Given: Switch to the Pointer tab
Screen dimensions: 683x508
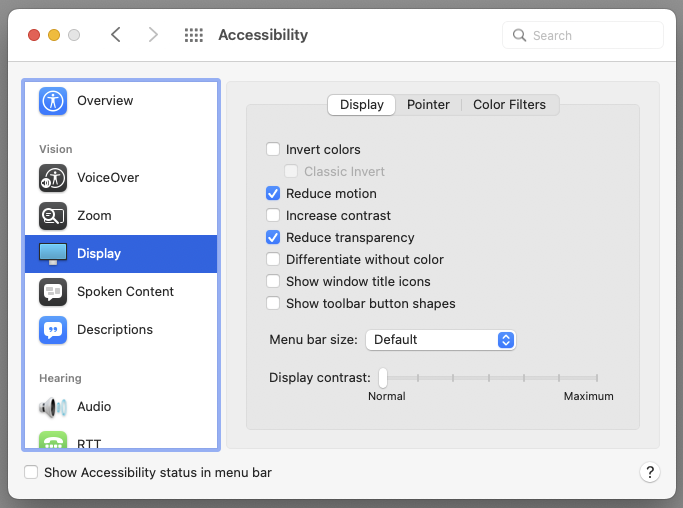Looking at the screenshot, I should click(x=428, y=105).
